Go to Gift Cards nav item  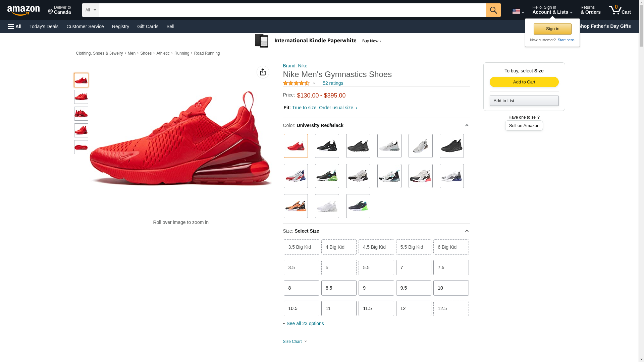148,26
